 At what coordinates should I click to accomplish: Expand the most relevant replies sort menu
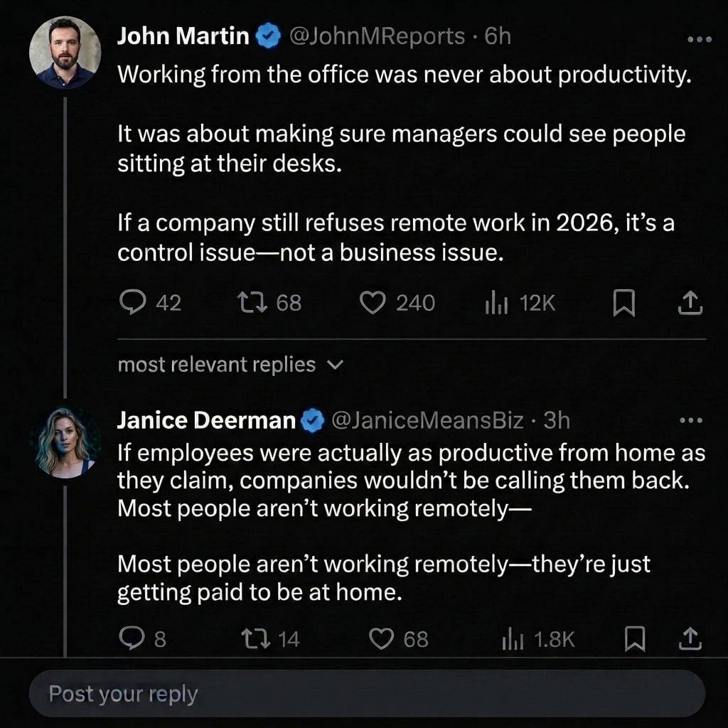point(231,365)
